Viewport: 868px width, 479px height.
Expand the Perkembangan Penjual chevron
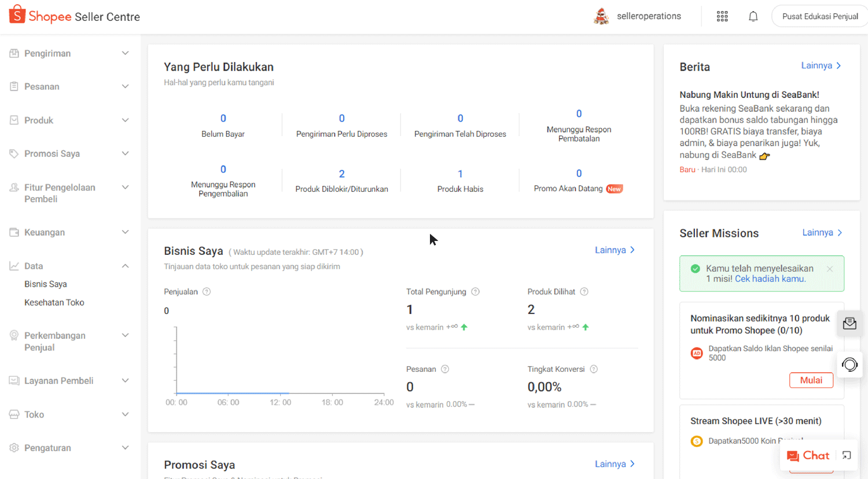[125, 335]
